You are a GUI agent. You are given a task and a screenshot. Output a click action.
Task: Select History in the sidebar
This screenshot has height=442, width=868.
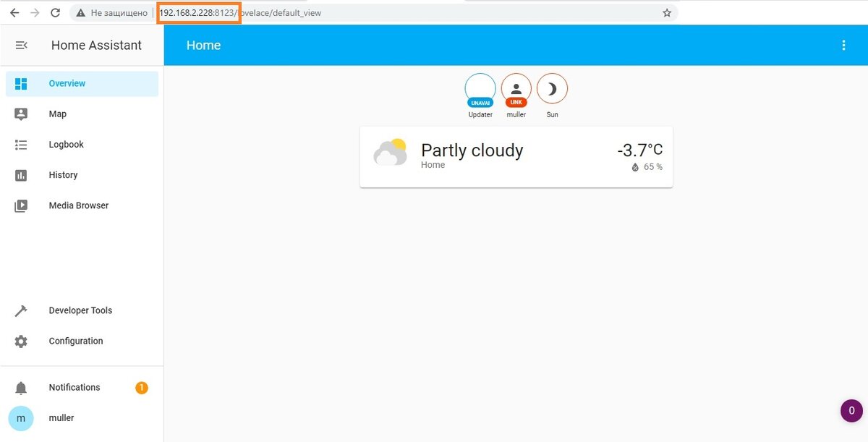pyautogui.click(x=82, y=175)
